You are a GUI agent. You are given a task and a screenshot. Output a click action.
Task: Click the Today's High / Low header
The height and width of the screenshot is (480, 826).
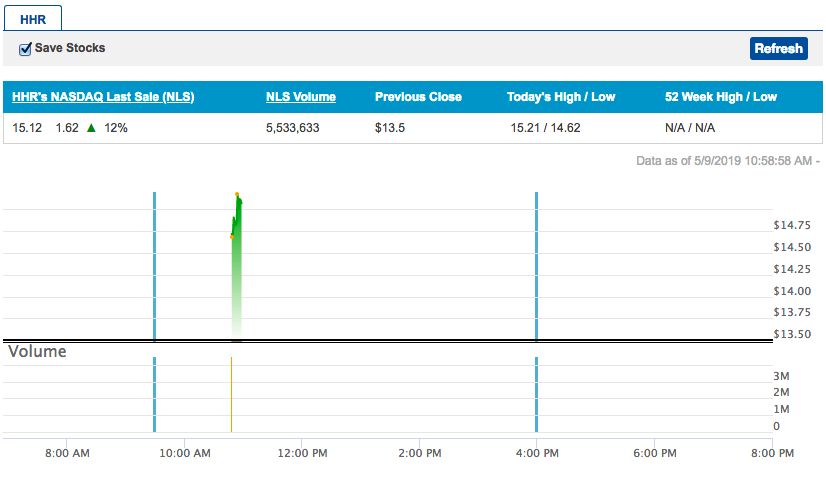pos(561,97)
